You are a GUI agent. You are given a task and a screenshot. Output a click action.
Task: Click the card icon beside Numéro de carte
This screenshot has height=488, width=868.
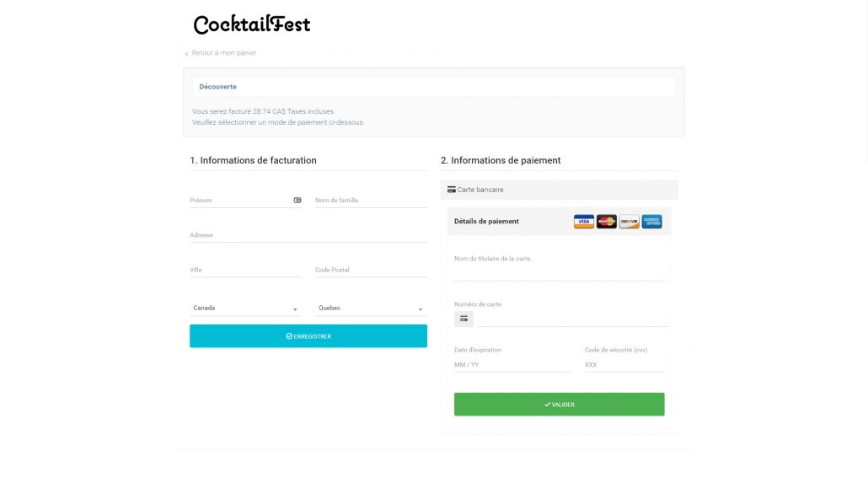(463, 319)
